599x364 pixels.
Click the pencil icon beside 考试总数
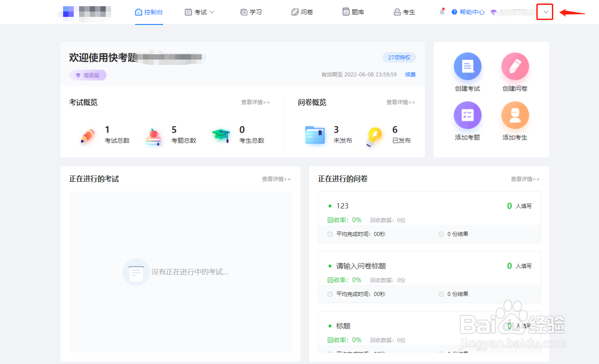pyautogui.click(x=87, y=134)
